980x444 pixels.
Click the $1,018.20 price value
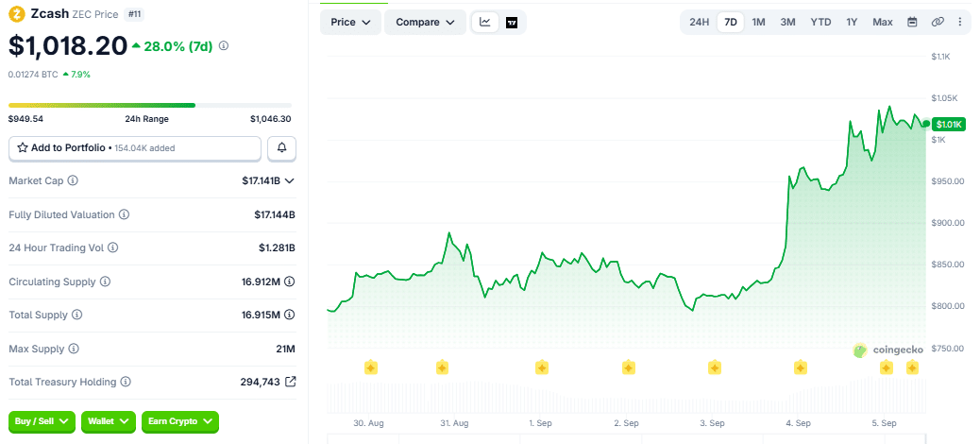coord(67,45)
